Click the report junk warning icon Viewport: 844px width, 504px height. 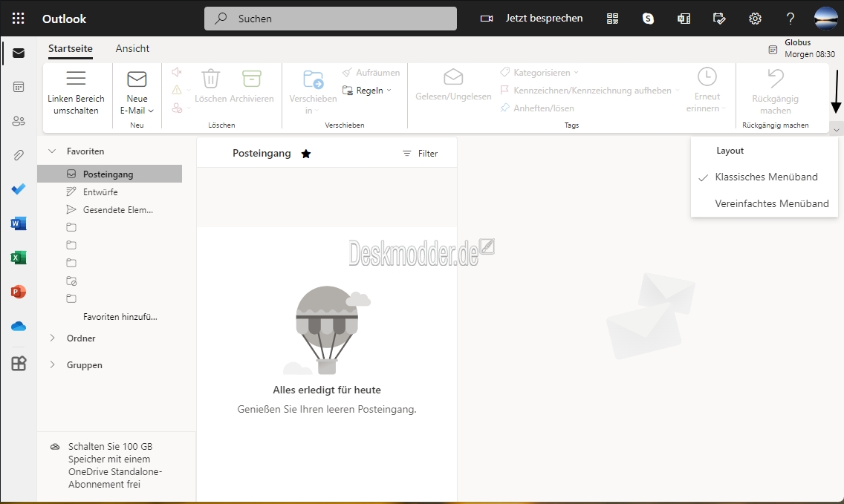pos(177,91)
